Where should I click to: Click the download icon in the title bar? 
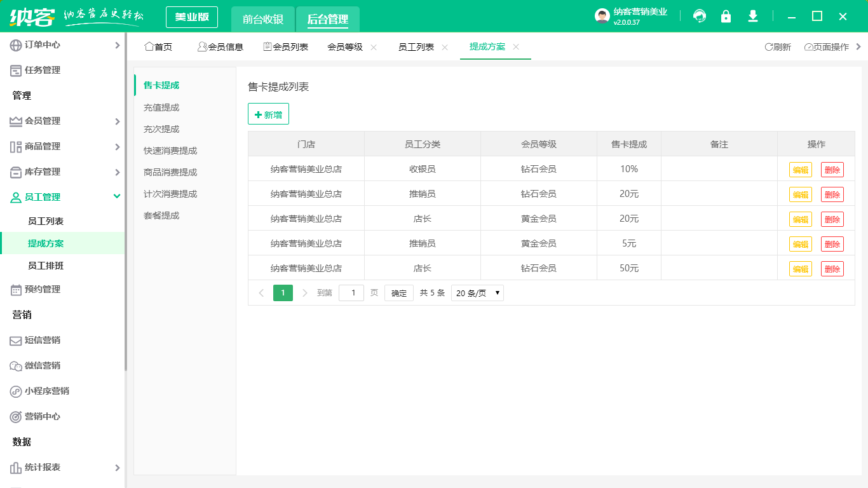752,16
